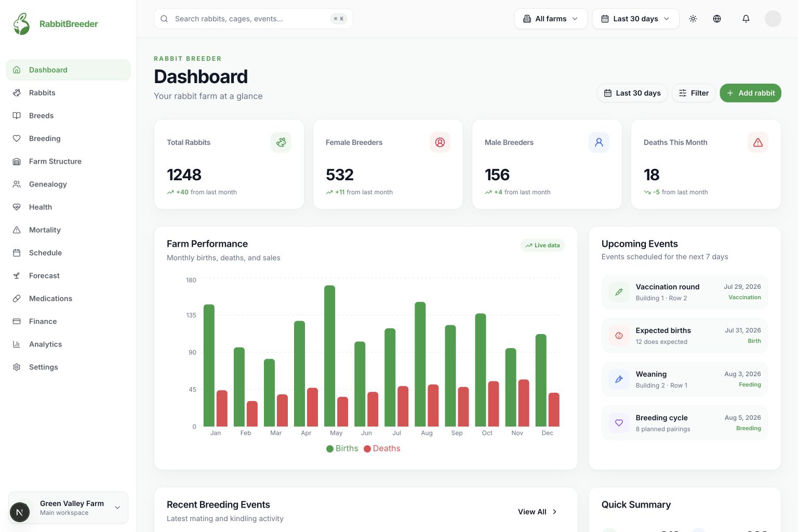Click the Schedule calendar icon
Screen dimensions: 798x532
pyautogui.click(x=17, y=252)
